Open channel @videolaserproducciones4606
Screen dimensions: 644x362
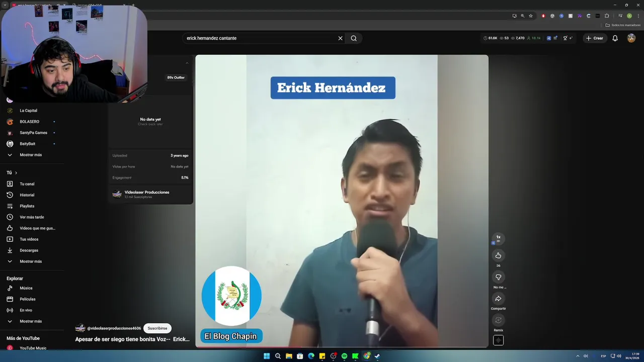pyautogui.click(x=114, y=328)
